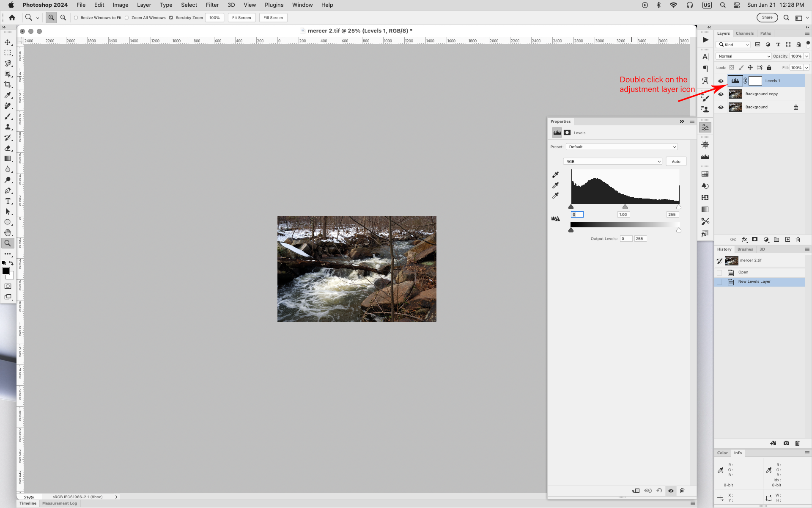Select the Hand tool
The height and width of the screenshot is (508, 812).
pos(8,232)
